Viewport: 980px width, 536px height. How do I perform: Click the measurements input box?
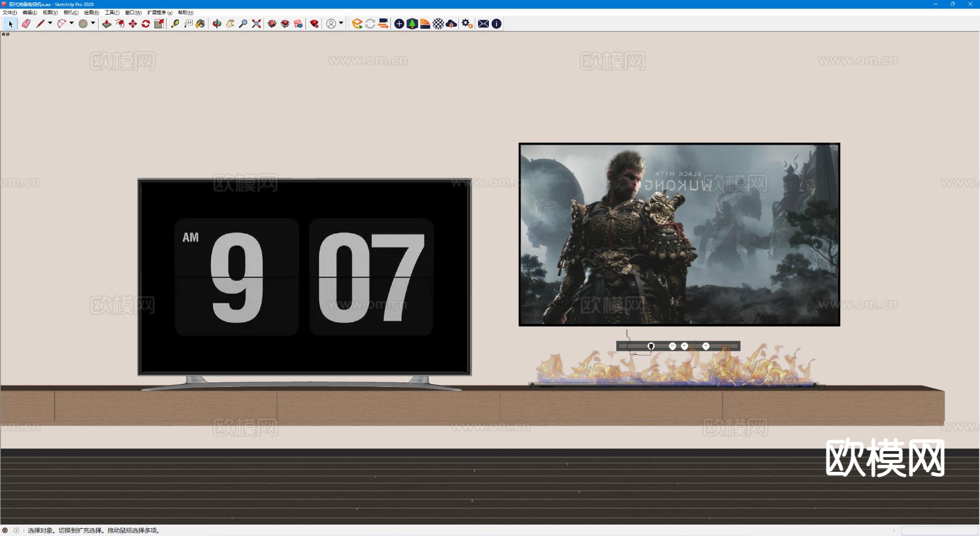click(940, 531)
